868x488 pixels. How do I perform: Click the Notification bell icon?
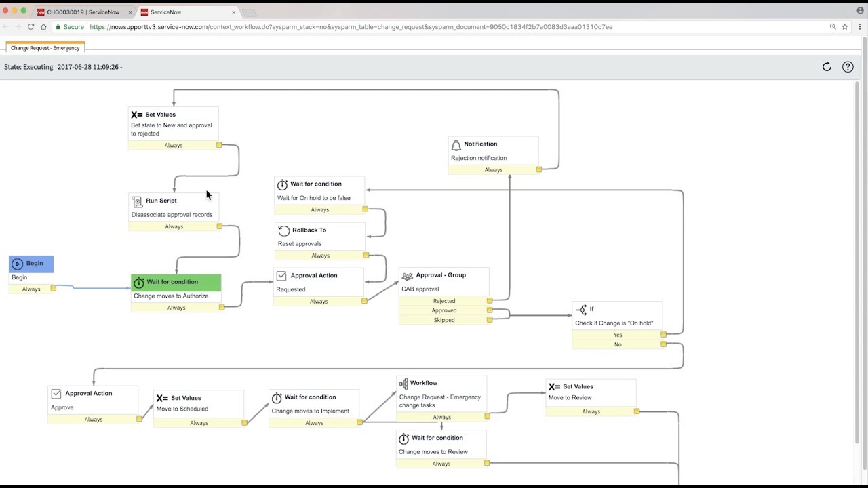[456, 144]
